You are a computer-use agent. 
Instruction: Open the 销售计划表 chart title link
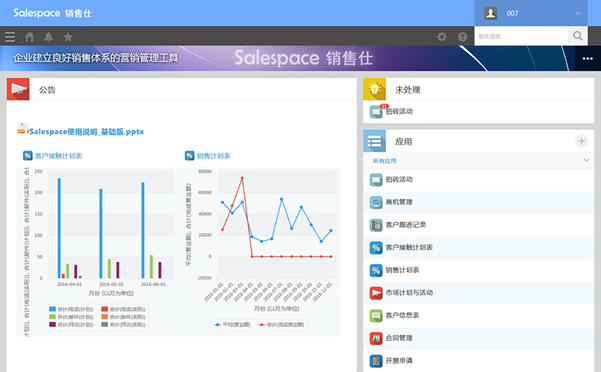pos(213,156)
